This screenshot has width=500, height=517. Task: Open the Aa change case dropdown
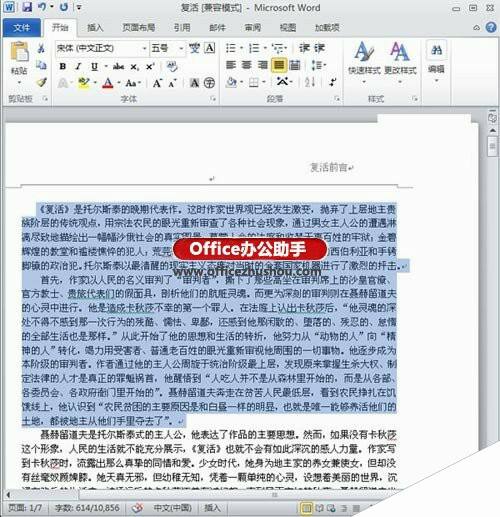133,83
